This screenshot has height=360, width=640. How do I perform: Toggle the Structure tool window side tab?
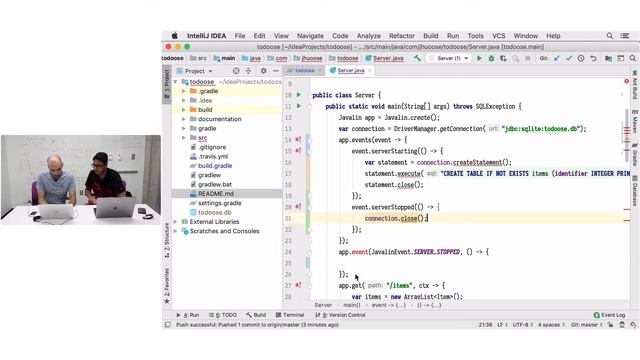coord(167,240)
